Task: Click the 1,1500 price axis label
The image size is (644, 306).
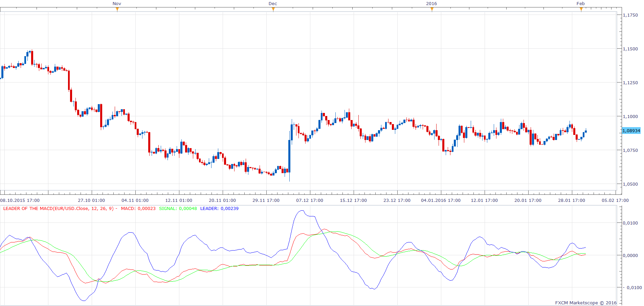Action: 630,49
